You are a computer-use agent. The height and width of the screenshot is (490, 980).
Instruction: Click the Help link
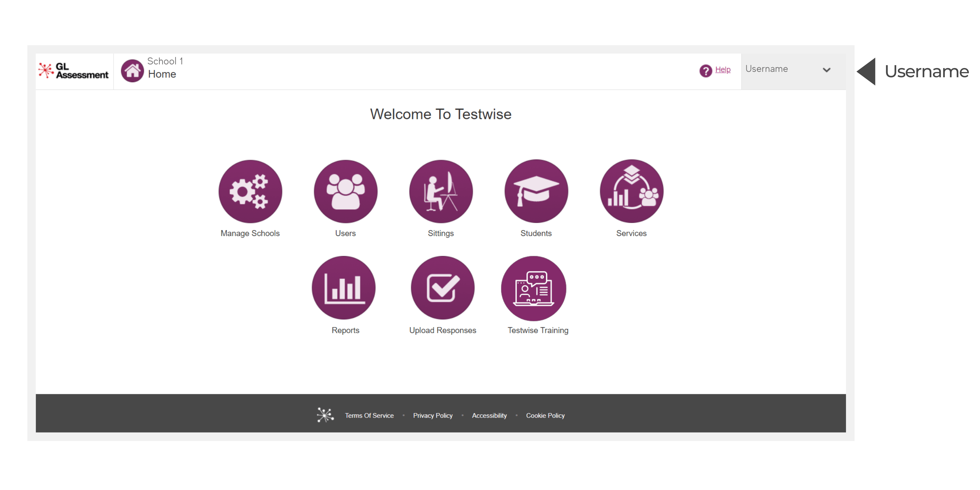click(x=722, y=70)
